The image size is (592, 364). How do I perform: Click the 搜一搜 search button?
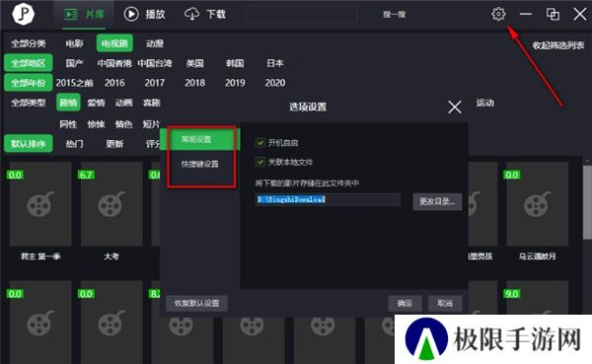[394, 15]
